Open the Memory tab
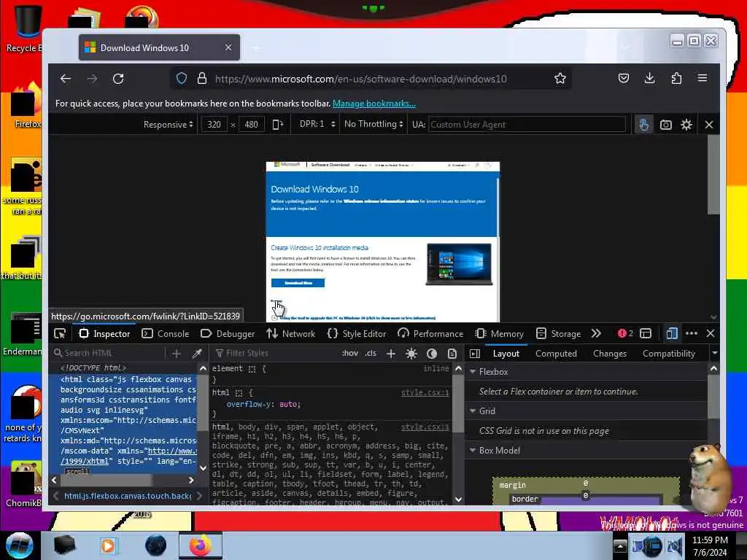 pyautogui.click(x=500, y=334)
